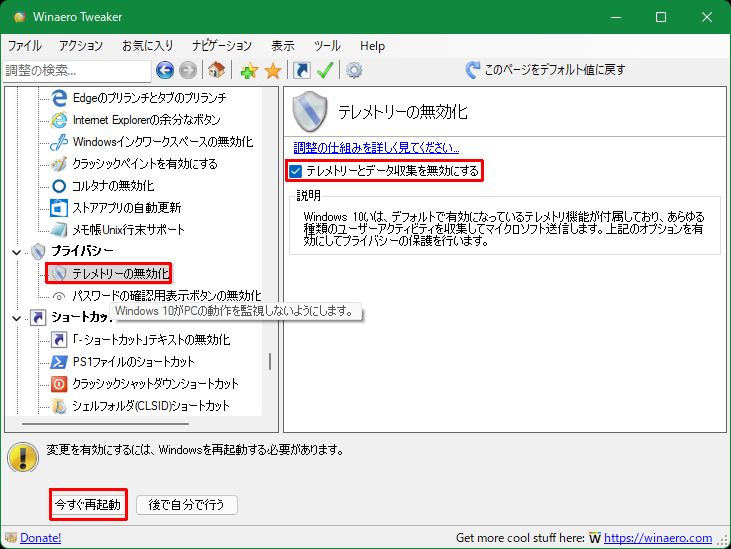Click the tree's vertical scrollbar thumb
This screenshot has height=549, width=731.
270,361
